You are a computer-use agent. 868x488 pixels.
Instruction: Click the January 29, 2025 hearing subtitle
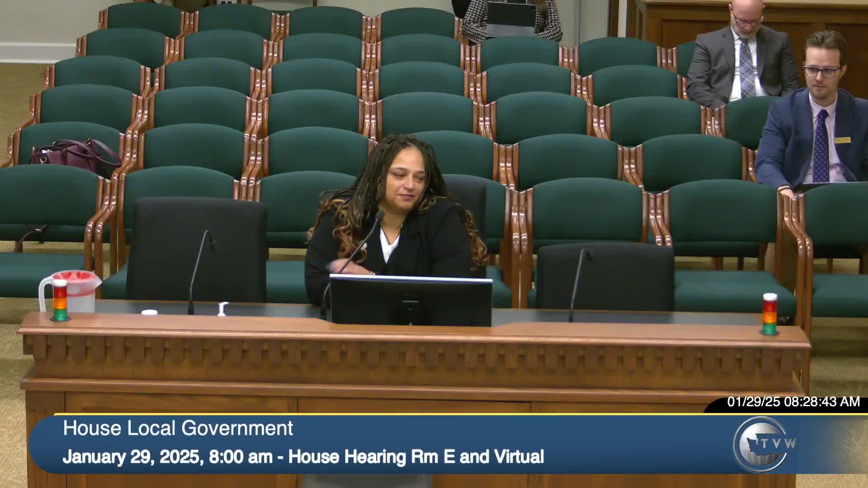pyautogui.click(x=303, y=457)
